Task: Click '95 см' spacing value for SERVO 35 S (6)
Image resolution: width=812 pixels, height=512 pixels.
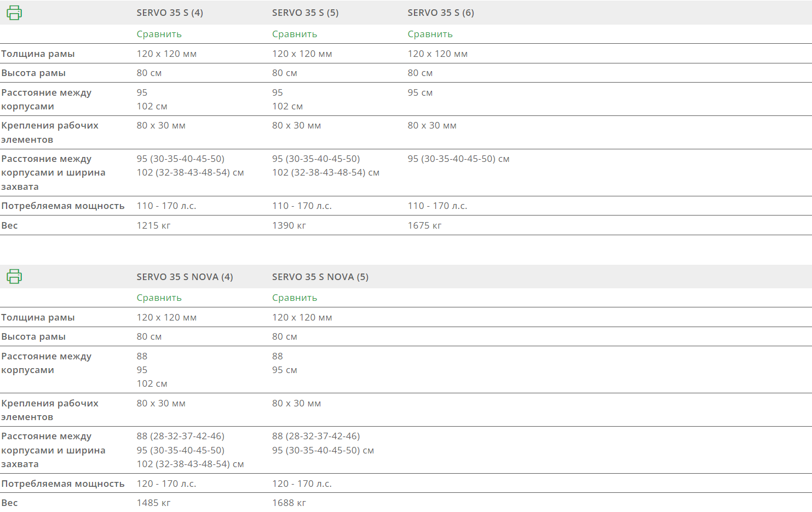Action: [x=420, y=92]
